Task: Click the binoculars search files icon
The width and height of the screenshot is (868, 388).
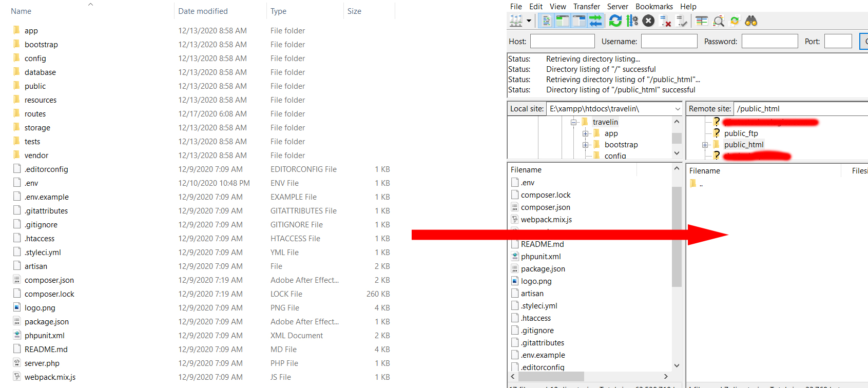Action: pos(751,21)
